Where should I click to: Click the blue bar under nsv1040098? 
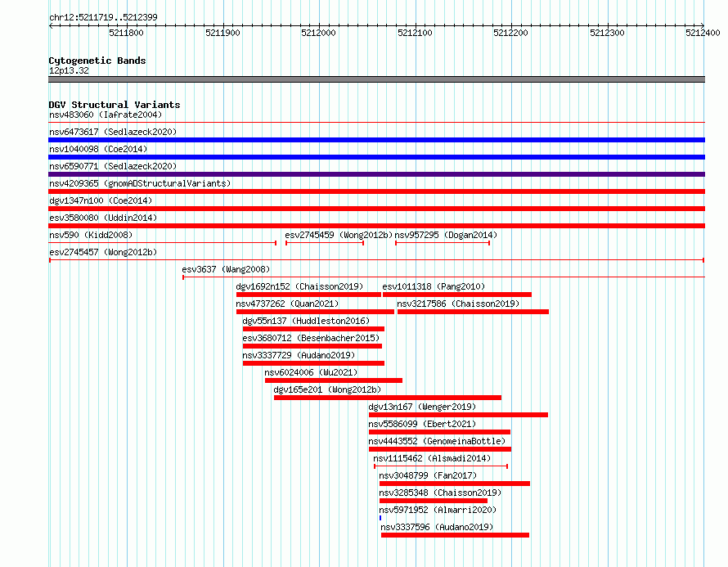point(376,157)
